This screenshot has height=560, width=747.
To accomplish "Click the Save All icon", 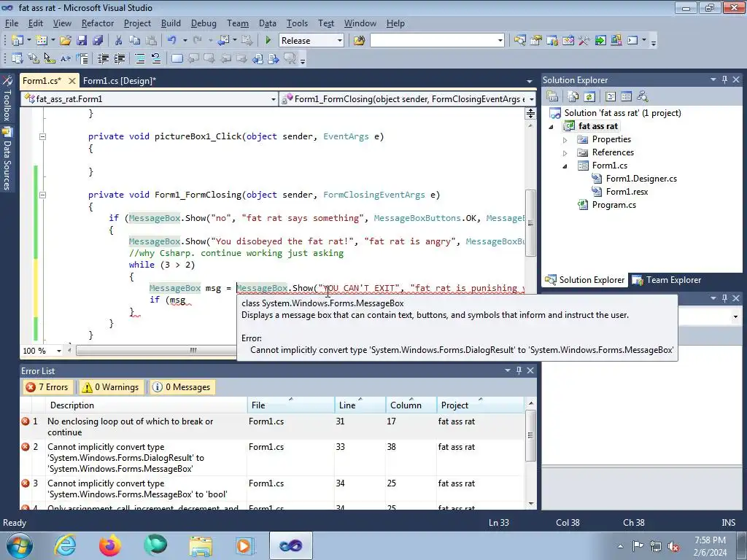I will 98,41.
